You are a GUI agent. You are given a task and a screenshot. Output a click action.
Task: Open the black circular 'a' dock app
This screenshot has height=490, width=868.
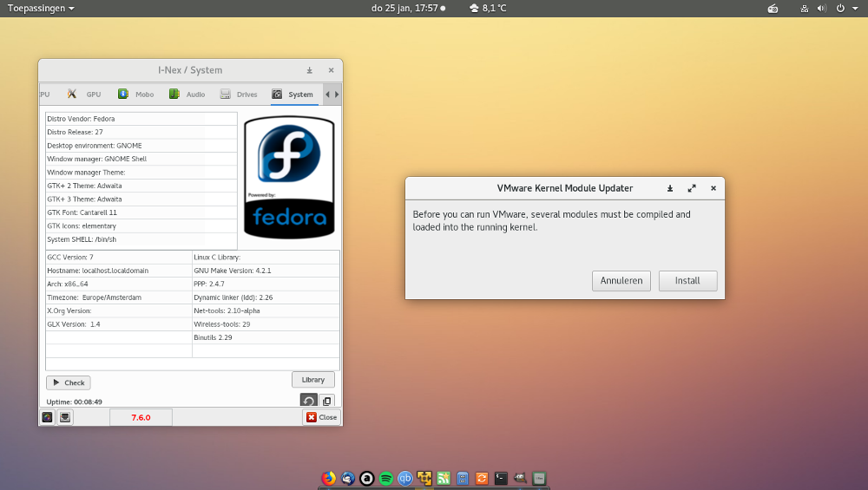tap(367, 478)
